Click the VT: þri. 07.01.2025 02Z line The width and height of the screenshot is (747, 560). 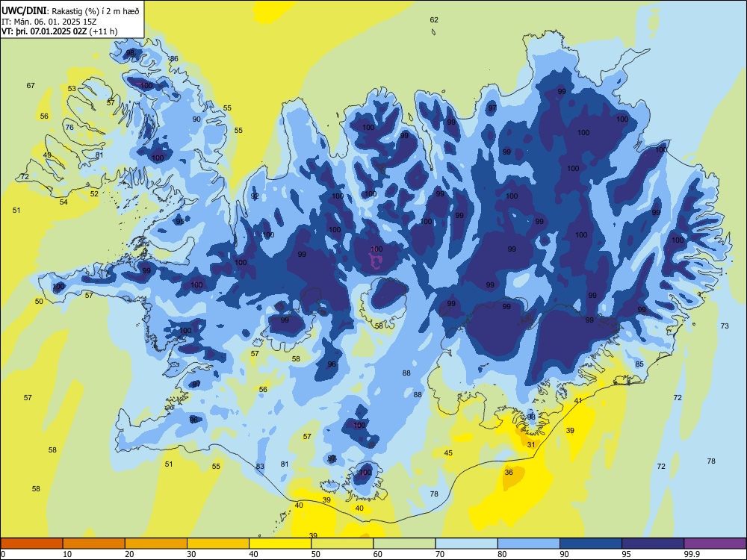pos(60,31)
